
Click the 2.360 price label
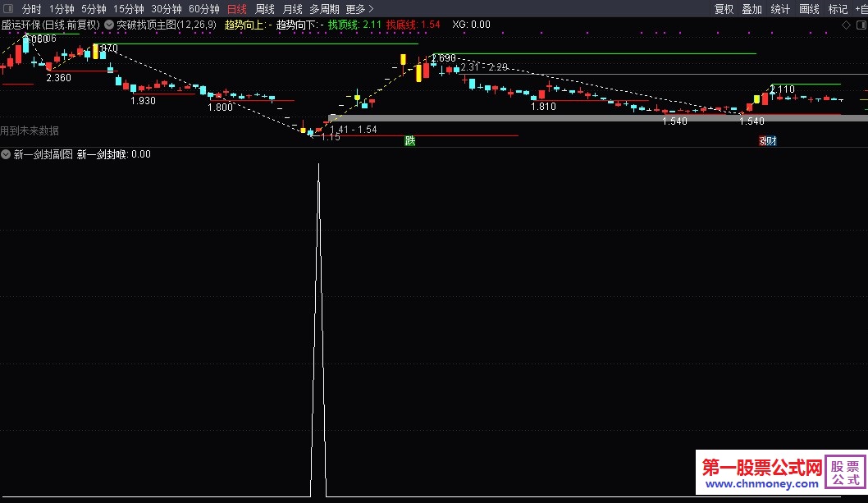pos(59,78)
